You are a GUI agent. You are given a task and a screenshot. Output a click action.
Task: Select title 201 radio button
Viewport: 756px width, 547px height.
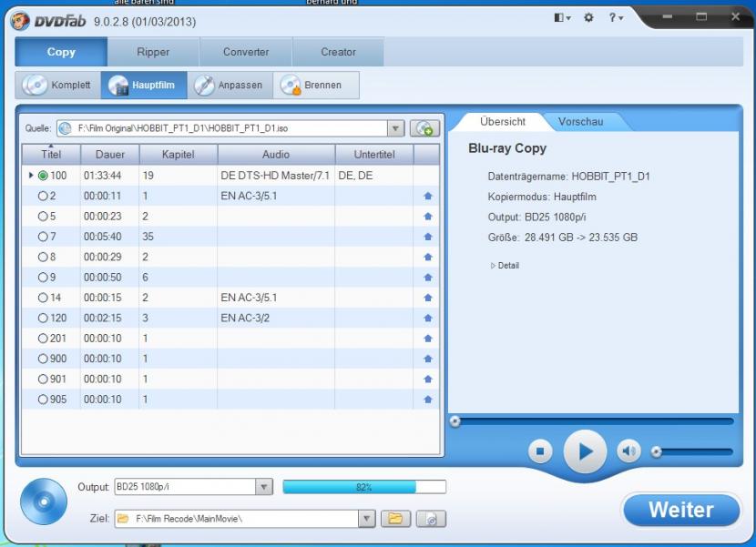[43, 339]
